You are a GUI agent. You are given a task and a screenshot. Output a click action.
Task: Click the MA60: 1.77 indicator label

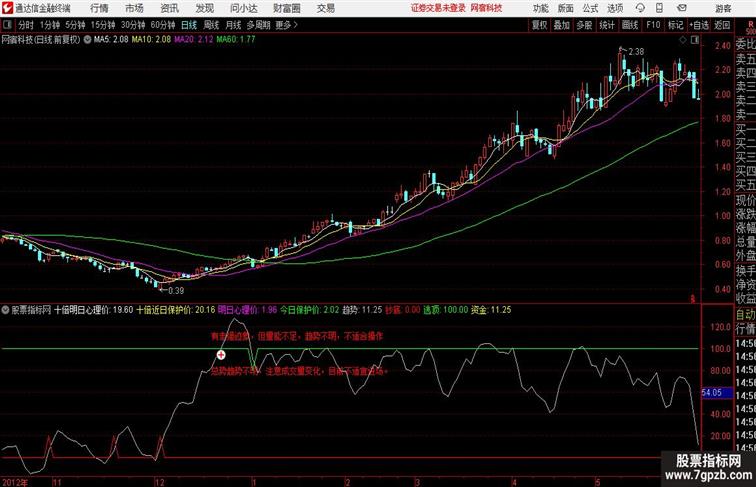(x=236, y=40)
